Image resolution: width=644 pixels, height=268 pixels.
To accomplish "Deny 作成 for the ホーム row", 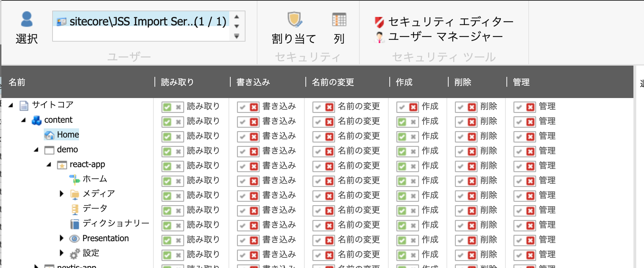I will coord(413,181).
